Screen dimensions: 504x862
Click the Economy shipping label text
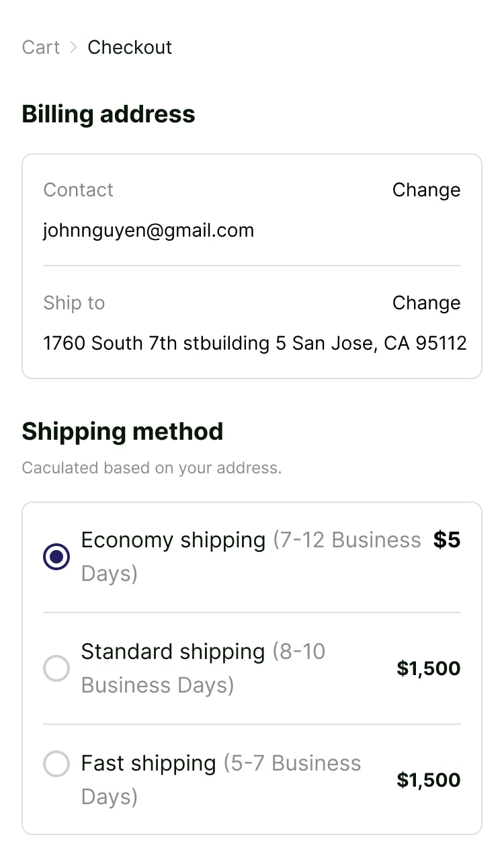(173, 541)
